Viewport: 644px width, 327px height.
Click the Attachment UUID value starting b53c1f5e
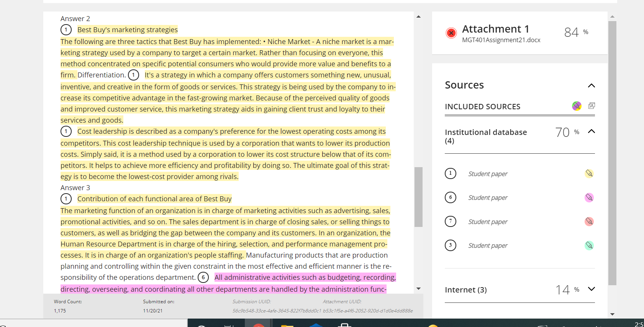[x=368, y=311]
